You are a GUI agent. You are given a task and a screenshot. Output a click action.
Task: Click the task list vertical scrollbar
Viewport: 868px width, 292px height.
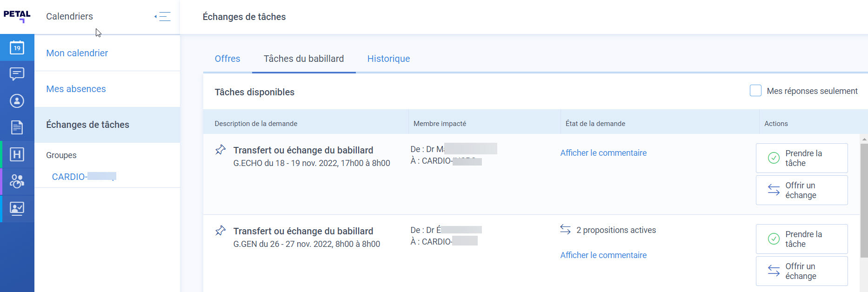[x=864, y=200]
